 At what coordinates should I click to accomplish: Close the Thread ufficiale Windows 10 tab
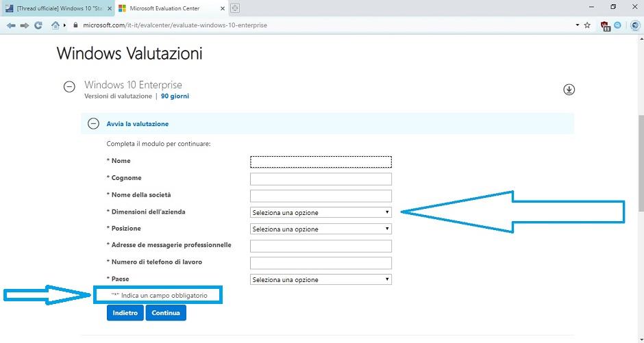click(109, 8)
